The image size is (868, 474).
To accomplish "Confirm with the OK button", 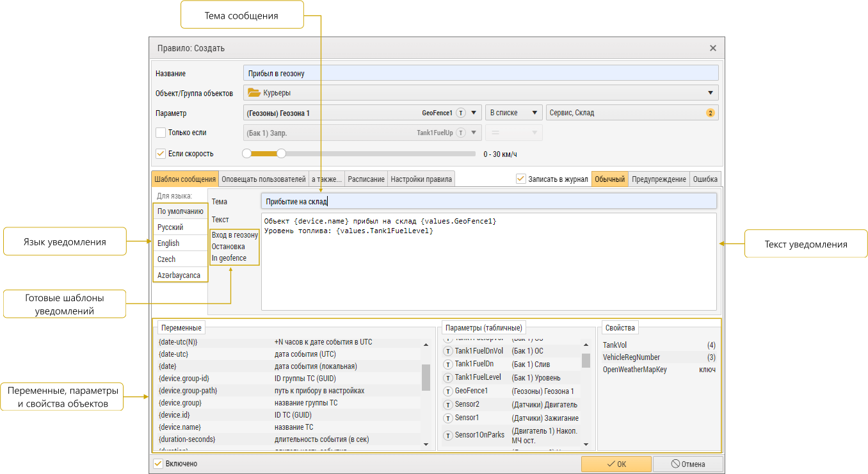I will pyautogui.click(x=616, y=464).
